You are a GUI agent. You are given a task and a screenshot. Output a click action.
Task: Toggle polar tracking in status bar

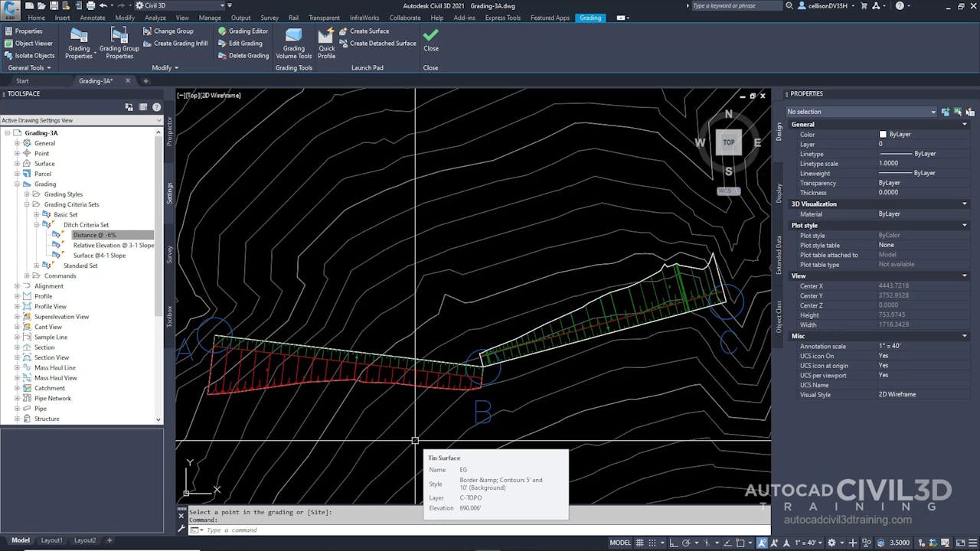tap(684, 543)
